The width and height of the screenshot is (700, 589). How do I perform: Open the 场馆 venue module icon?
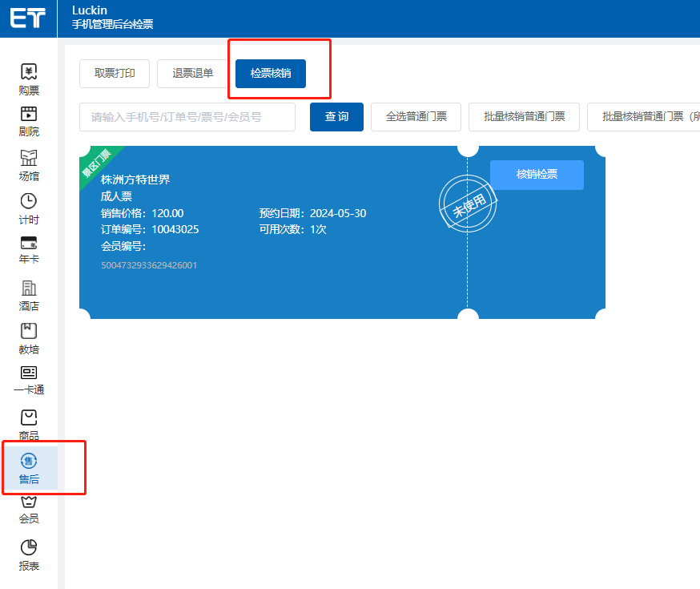(29, 157)
